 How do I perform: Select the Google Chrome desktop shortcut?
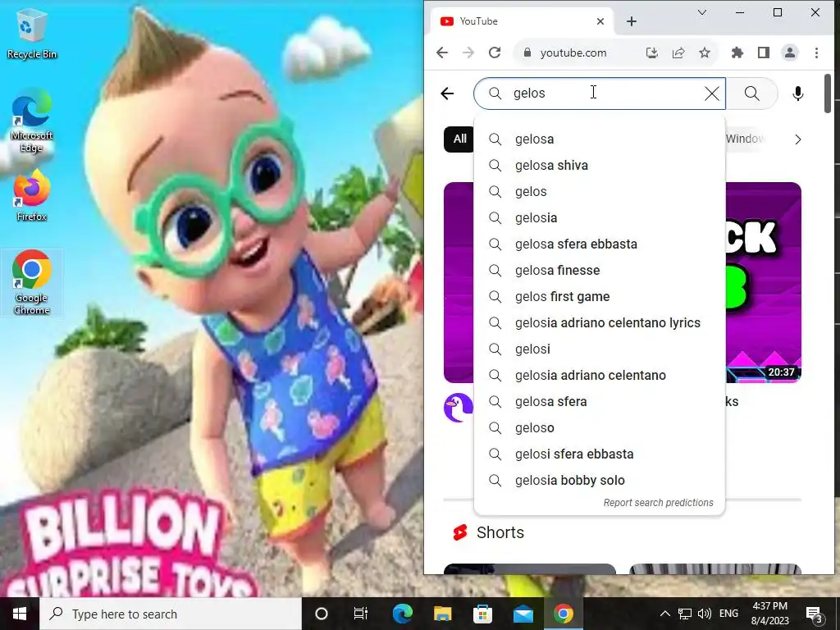31,282
